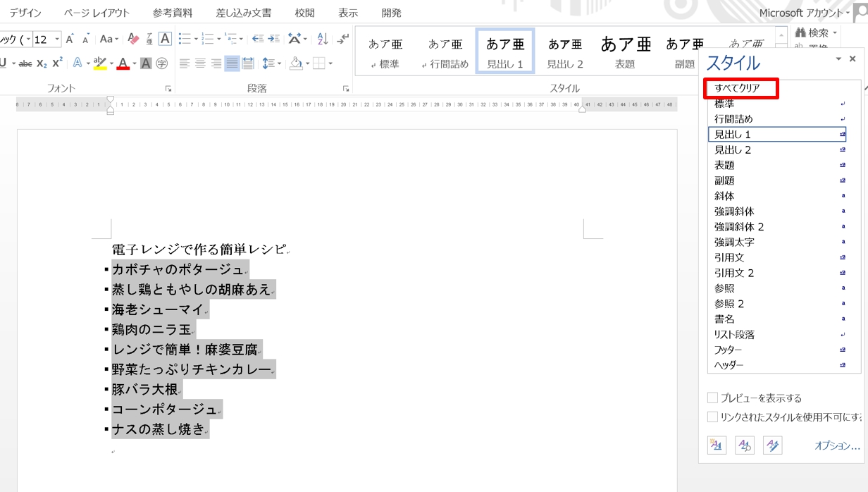Toggle show paragraph marks icon

(x=343, y=39)
